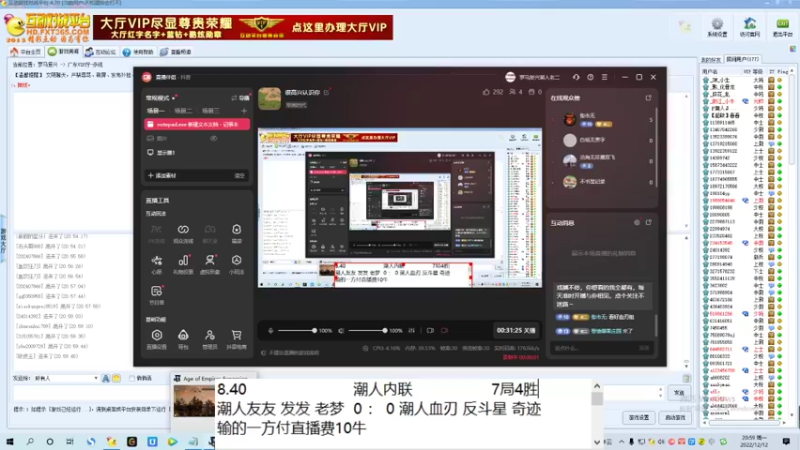Open the audio mixer settings icon

click(x=411, y=331)
